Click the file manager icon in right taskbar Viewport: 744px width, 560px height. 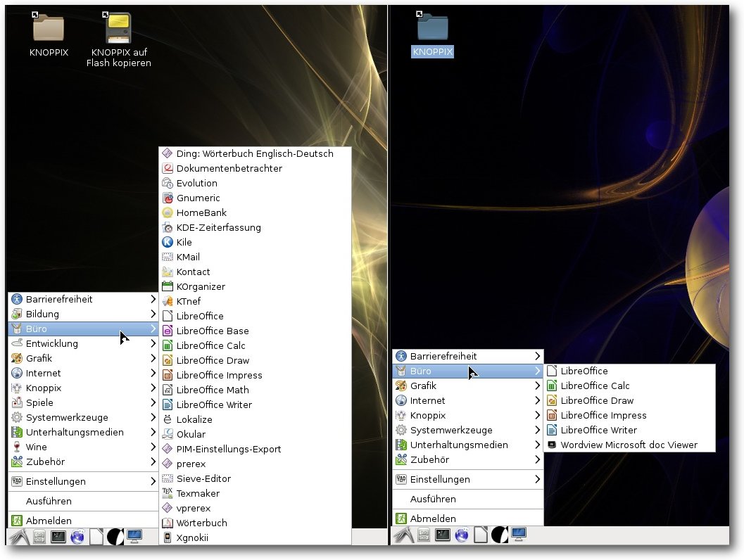424,535
